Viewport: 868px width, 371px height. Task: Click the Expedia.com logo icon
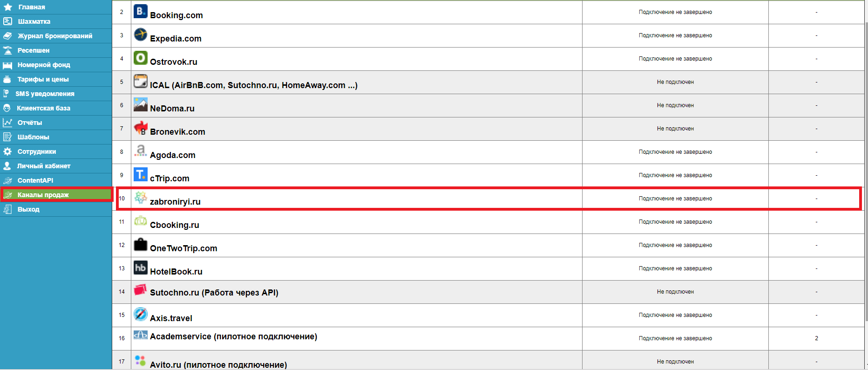click(x=141, y=34)
